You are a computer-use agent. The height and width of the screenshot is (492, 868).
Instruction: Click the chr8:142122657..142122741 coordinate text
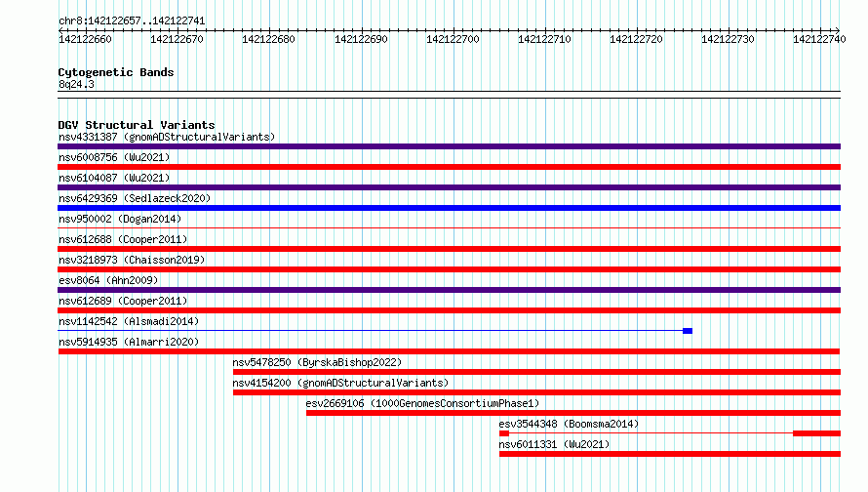point(132,20)
